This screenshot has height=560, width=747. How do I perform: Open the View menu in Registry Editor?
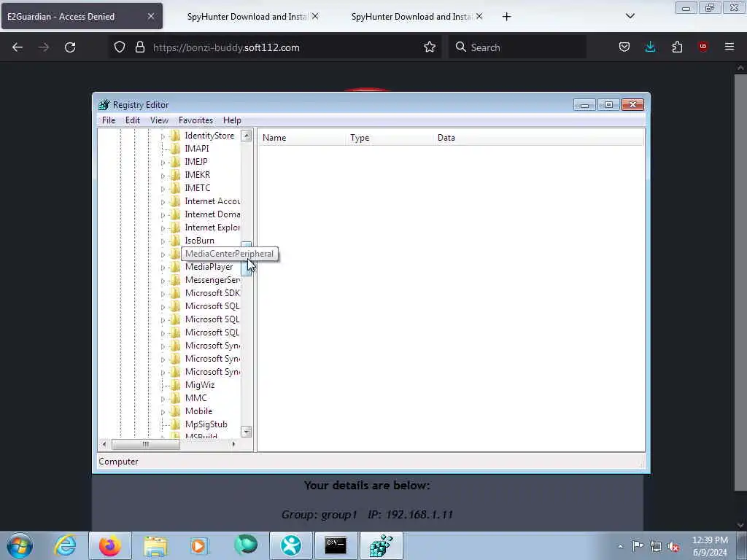(x=159, y=120)
